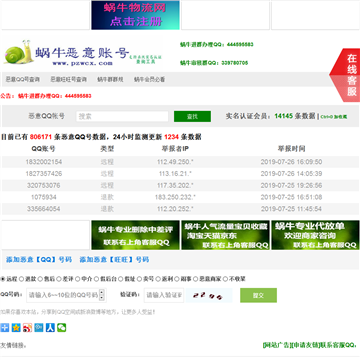Focus the 验证码 captcha input field
The image size is (360, 360).
[x=164, y=295]
